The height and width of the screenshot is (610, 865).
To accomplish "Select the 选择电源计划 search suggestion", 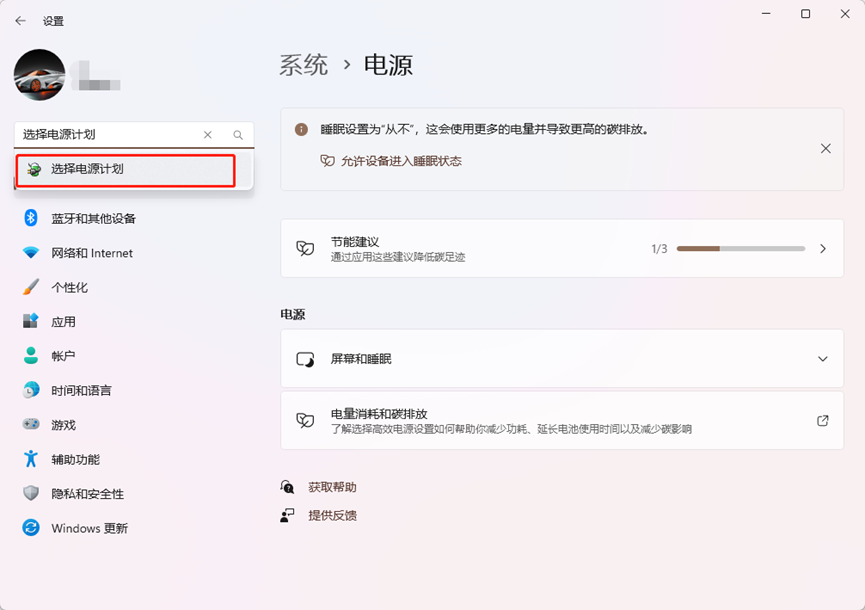I will click(126, 170).
